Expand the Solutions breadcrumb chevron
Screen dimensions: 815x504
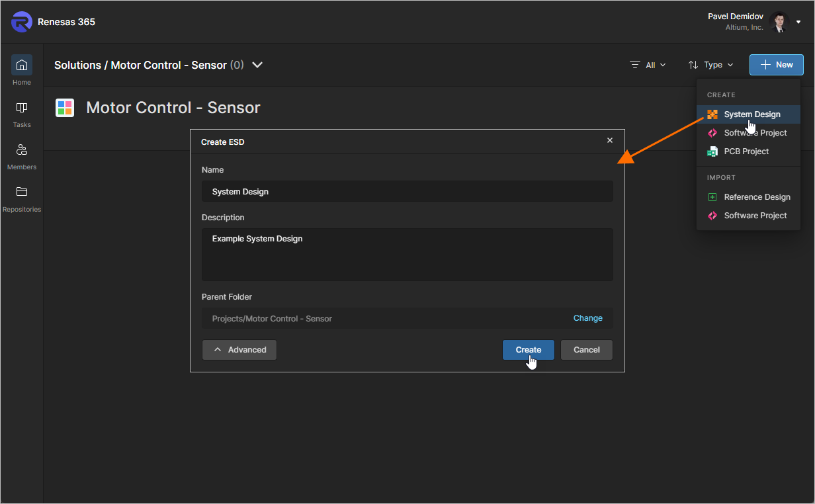coord(258,65)
